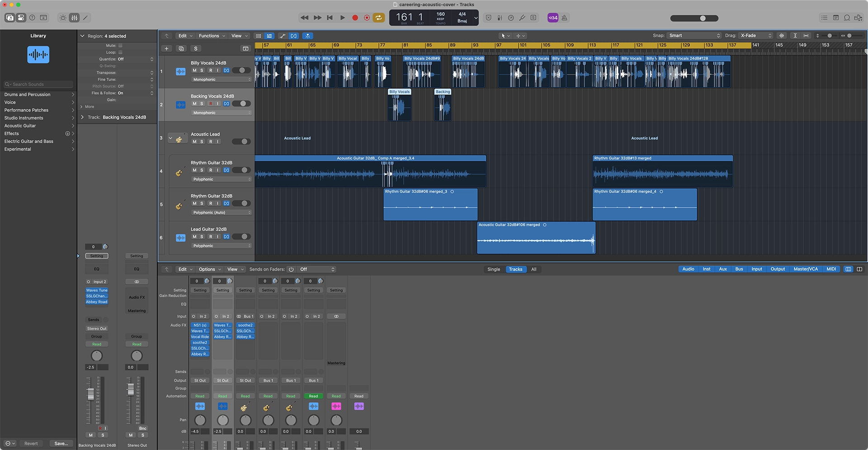Image resolution: width=868 pixels, height=450 pixels.
Task: Toggle the Mixer button in toolbar
Action: coord(74,18)
